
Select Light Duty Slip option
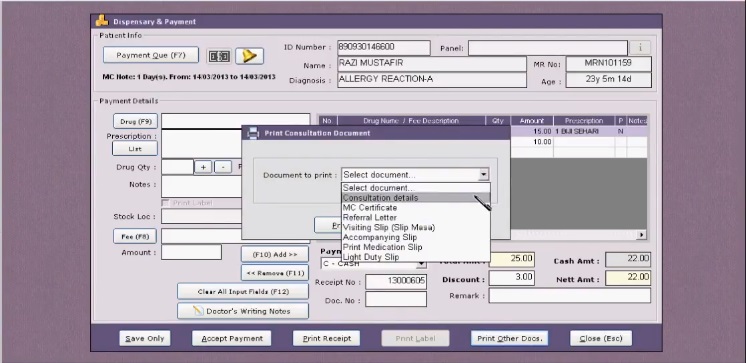tap(416, 257)
